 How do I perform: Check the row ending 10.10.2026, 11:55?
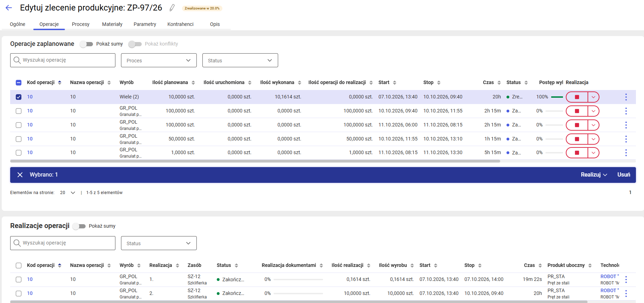pyautogui.click(x=19, y=111)
